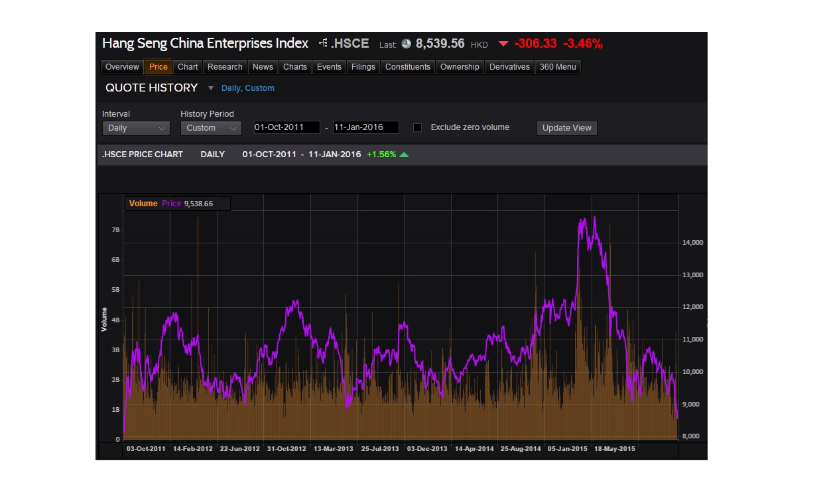Switch to the Charts tab

[x=295, y=67]
